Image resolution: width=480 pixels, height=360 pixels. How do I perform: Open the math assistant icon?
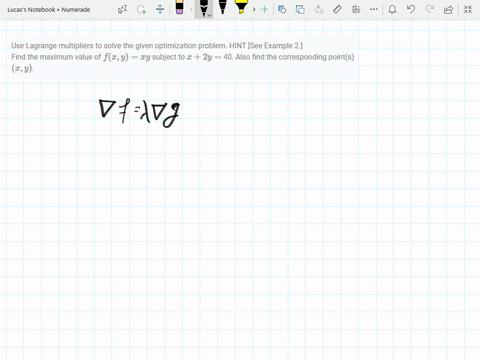356,9
